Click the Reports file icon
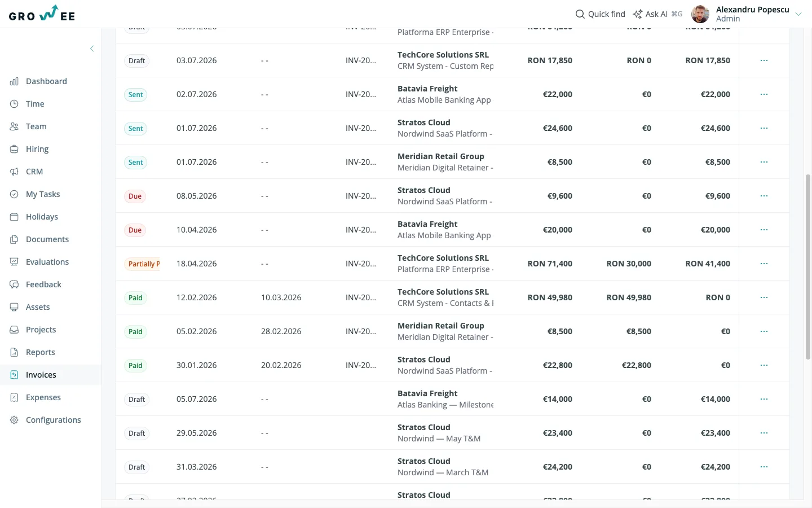The width and height of the screenshot is (812, 508). (14, 352)
